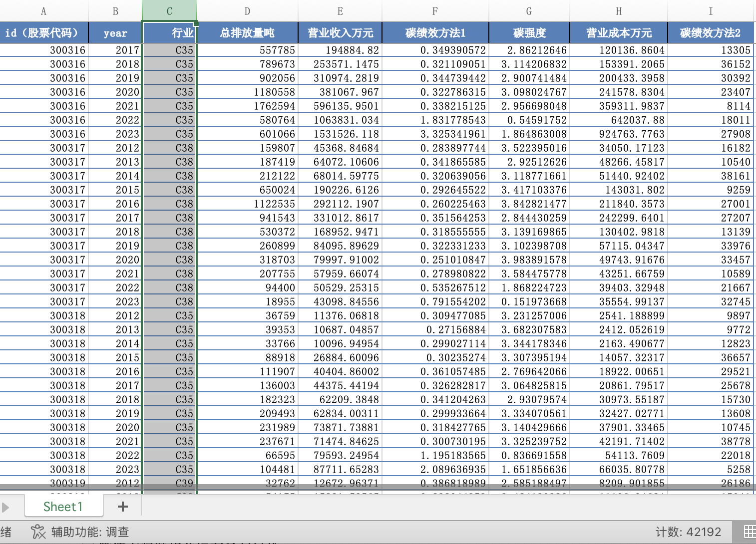Click the id（股票代码）header cell
The width and height of the screenshot is (756, 544).
pyautogui.click(x=44, y=33)
